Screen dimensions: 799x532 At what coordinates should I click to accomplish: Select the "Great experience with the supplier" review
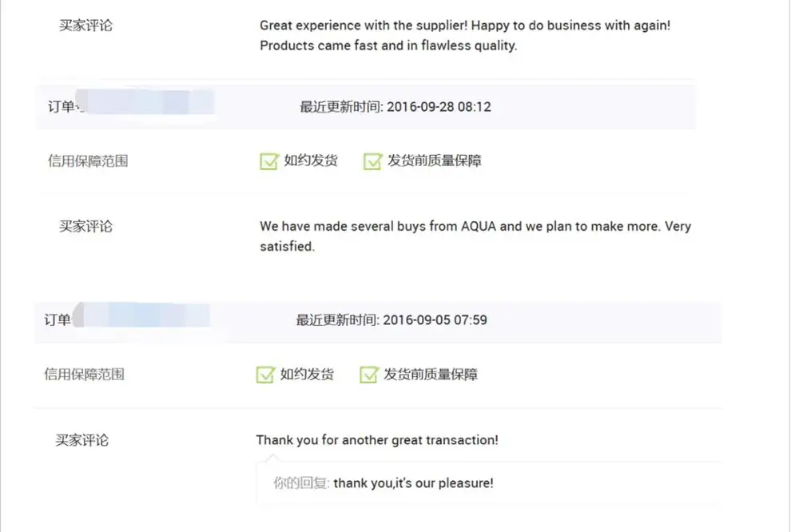[x=465, y=35]
